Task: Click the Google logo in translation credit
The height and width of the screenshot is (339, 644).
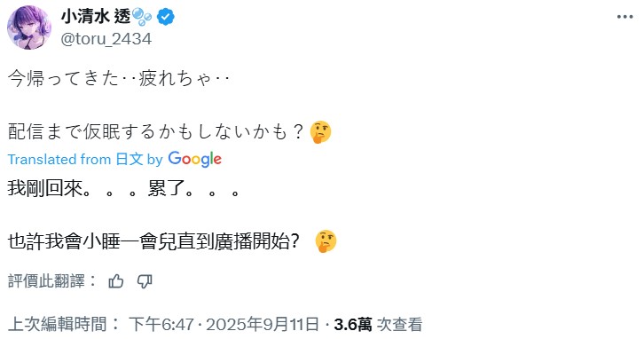Action: (x=194, y=159)
